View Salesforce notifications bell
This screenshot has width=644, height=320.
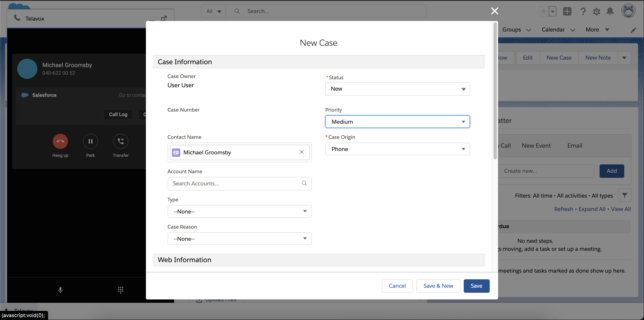610,11
